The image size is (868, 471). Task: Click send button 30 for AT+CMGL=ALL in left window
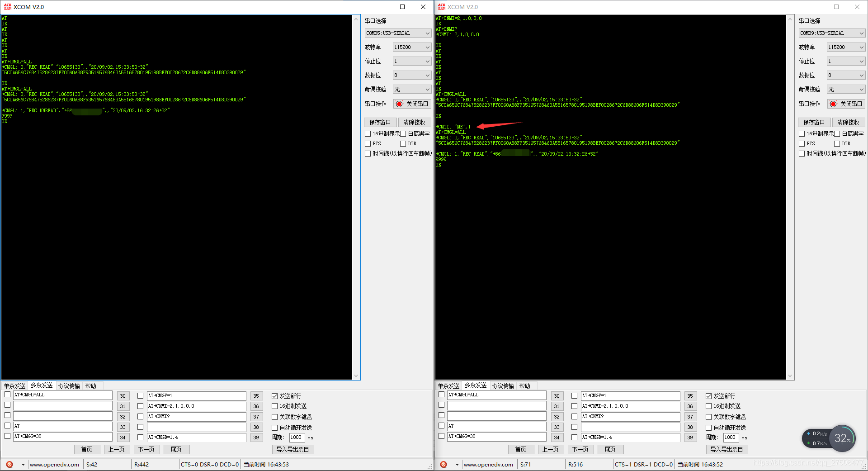pyautogui.click(x=123, y=396)
